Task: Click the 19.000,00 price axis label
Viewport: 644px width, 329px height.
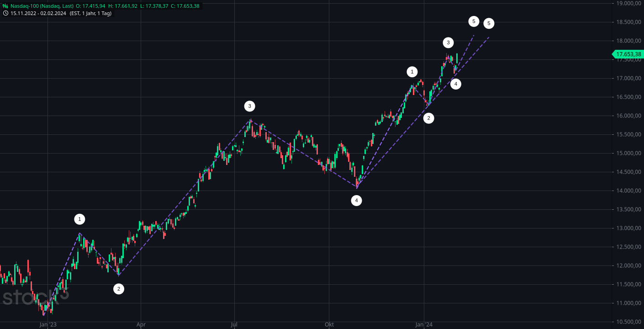Action: [628, 3]
